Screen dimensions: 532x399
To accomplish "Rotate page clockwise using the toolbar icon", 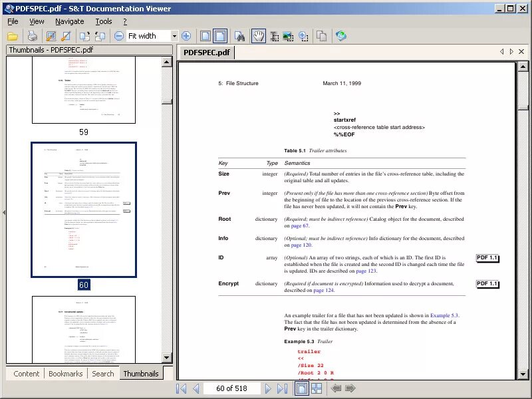I will click(x=85, y=36).
